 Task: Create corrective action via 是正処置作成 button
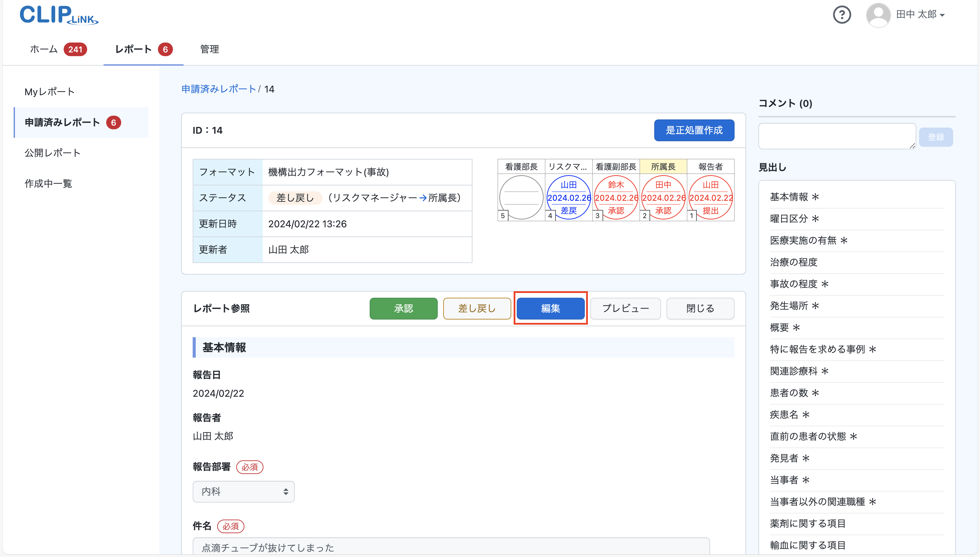pos(694,130)
